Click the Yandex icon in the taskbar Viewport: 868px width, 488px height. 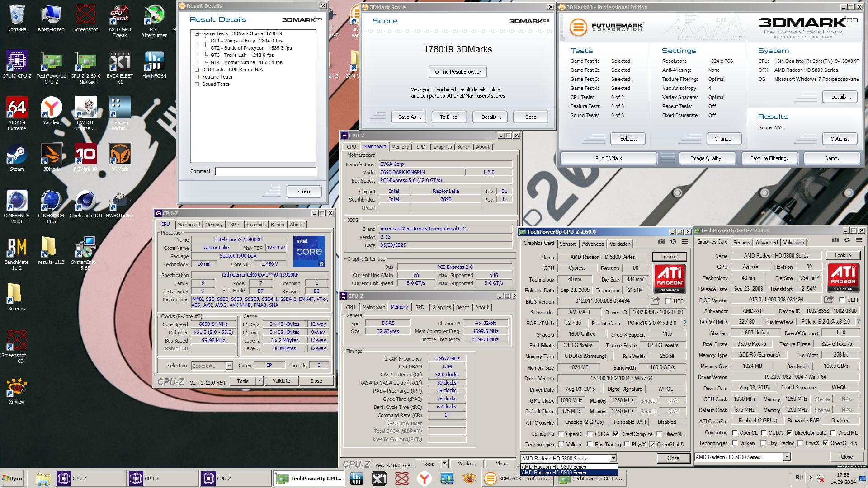click(x=424, y=479)
